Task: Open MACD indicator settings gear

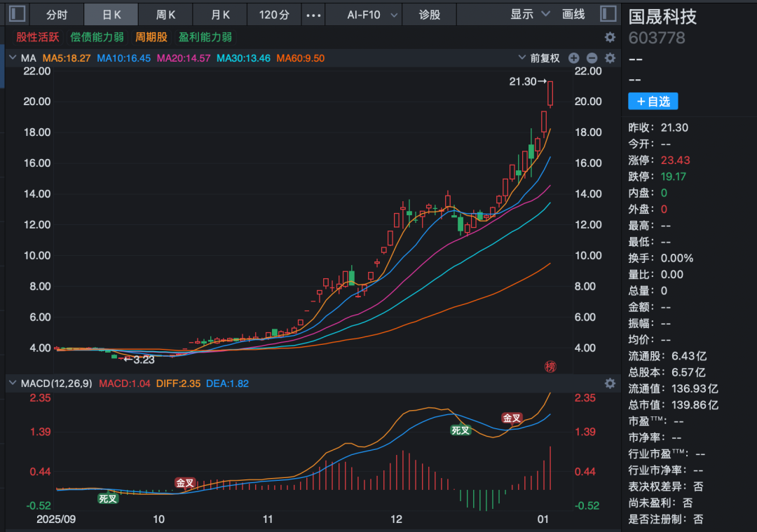Action: 610,383
